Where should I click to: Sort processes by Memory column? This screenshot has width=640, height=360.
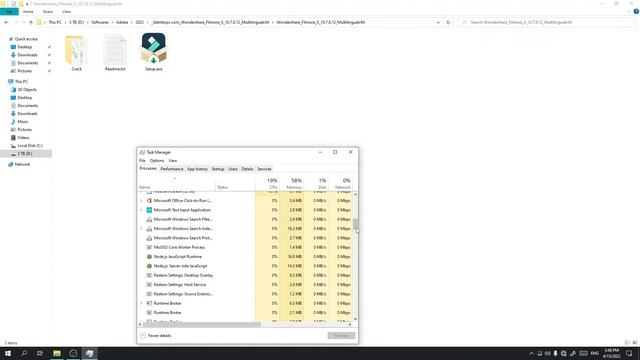[291, 183]
